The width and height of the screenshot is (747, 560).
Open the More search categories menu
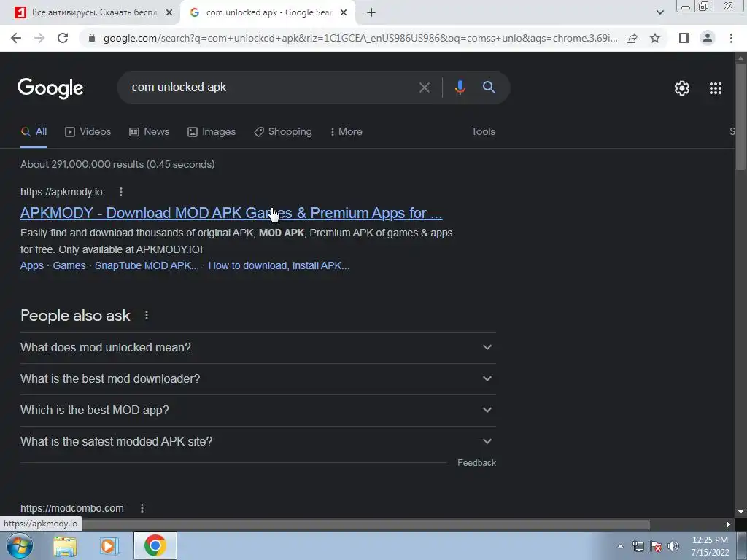click(x=346, y=132)
